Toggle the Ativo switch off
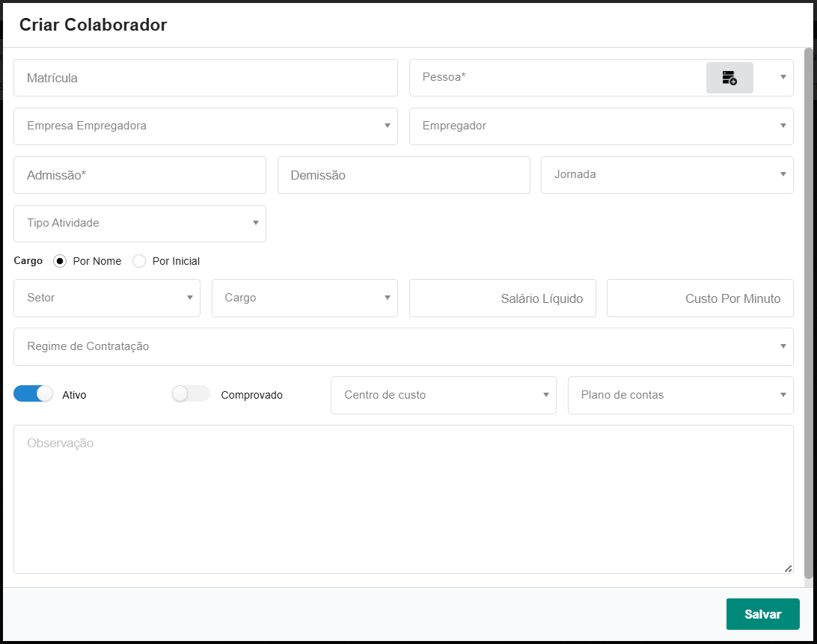 pos(34,393)
